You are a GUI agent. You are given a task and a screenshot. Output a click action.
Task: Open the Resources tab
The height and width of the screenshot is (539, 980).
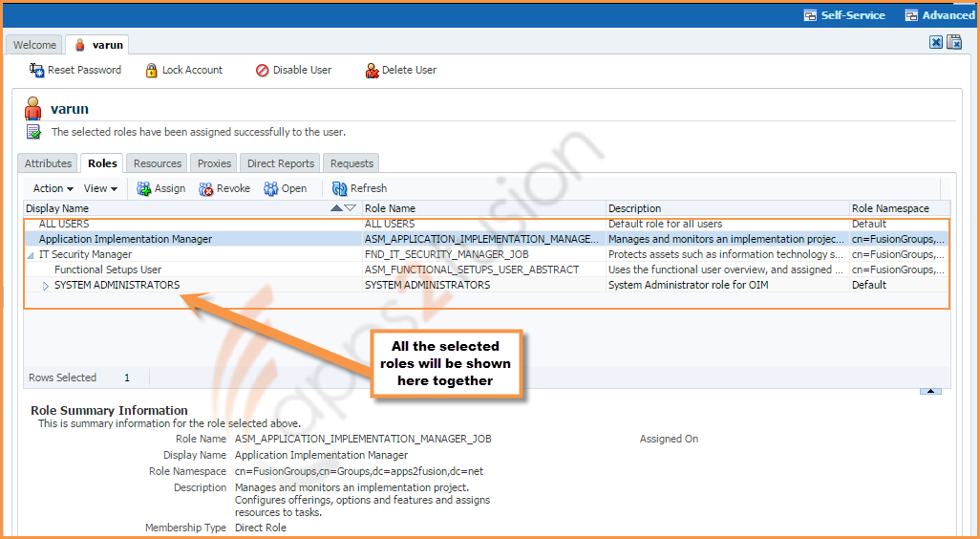click(158, 163)
